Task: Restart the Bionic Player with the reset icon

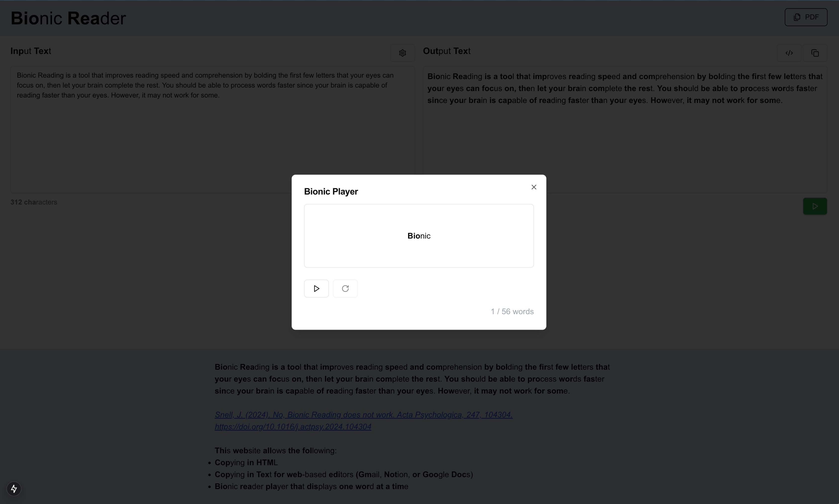Action: 345,288
